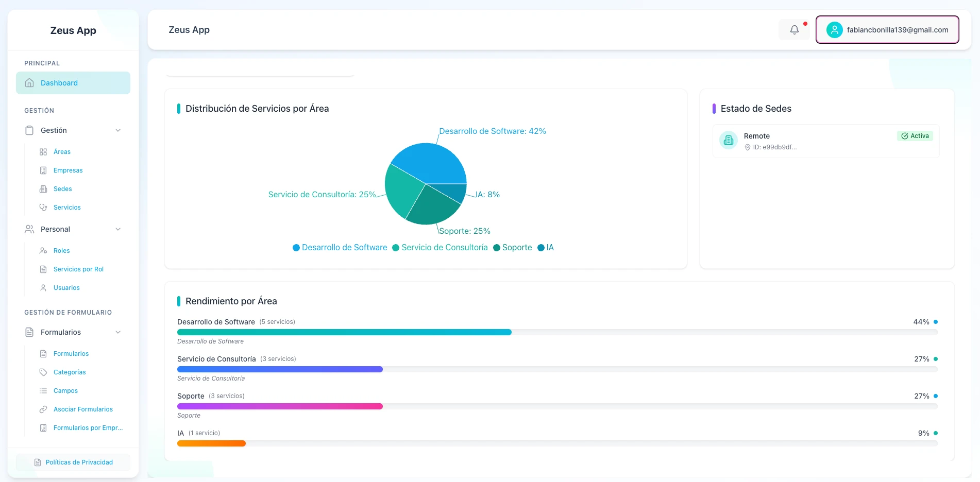Go to Dashboard menu item
The image size is (980, 482).
pos(73,83)
